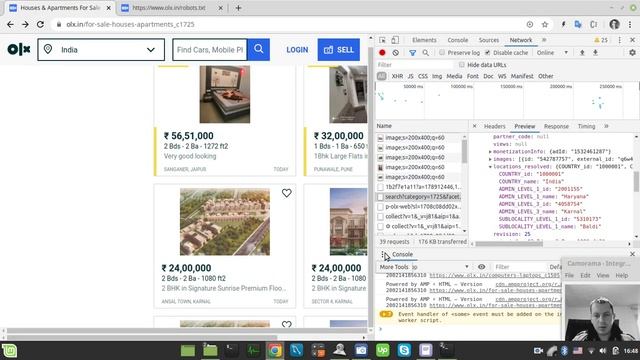
Task: Open the file manager in taskbar
Action: (x=210, y=351)
